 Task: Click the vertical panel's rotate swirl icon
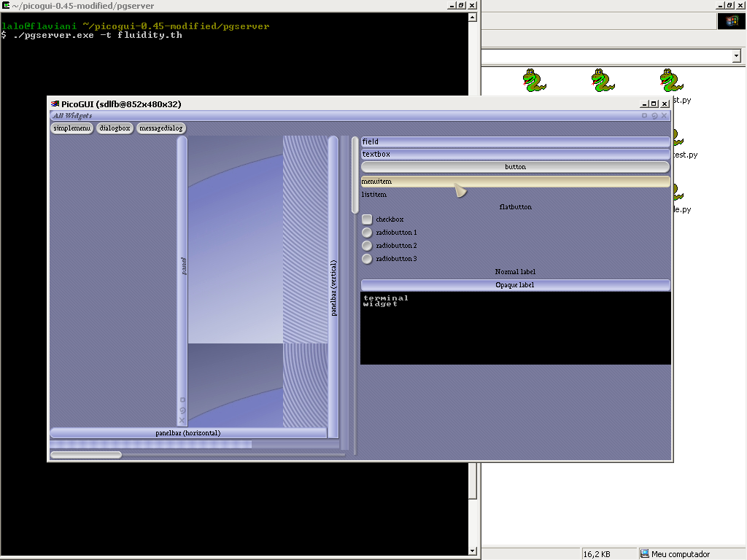[x=182, y=411]
